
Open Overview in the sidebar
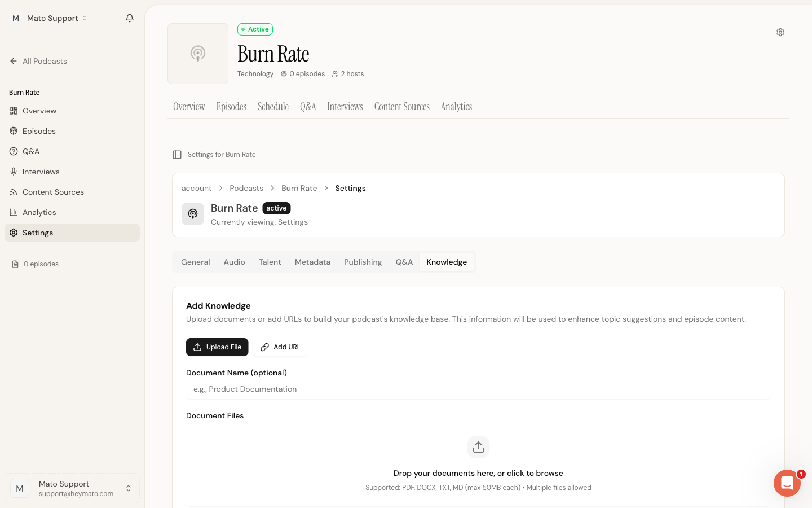[72, 111]
